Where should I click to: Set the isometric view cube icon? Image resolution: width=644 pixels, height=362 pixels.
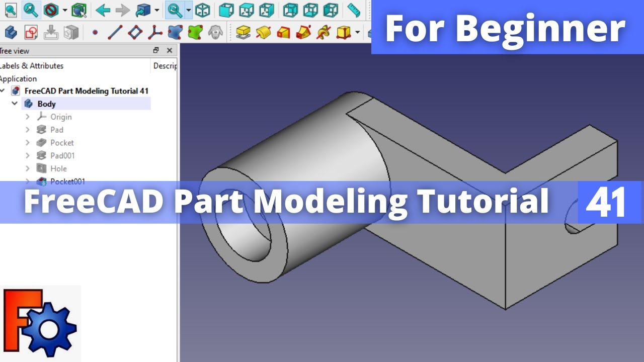[x=202, y=10]
